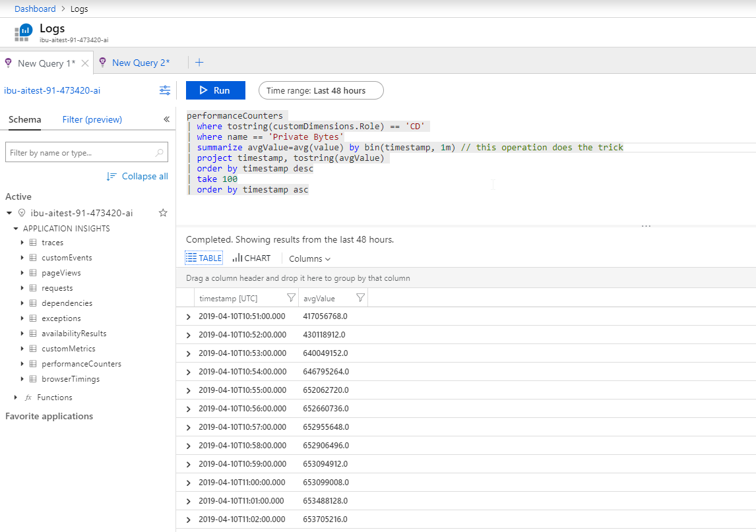Click the browserTimings tree label
756x532 pixels.
(71, 379)
